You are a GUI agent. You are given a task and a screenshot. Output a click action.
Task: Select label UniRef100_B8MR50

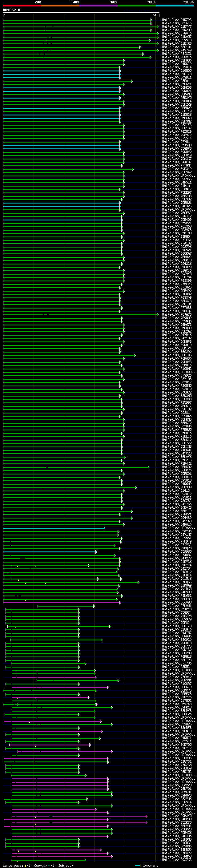[177, 850]
